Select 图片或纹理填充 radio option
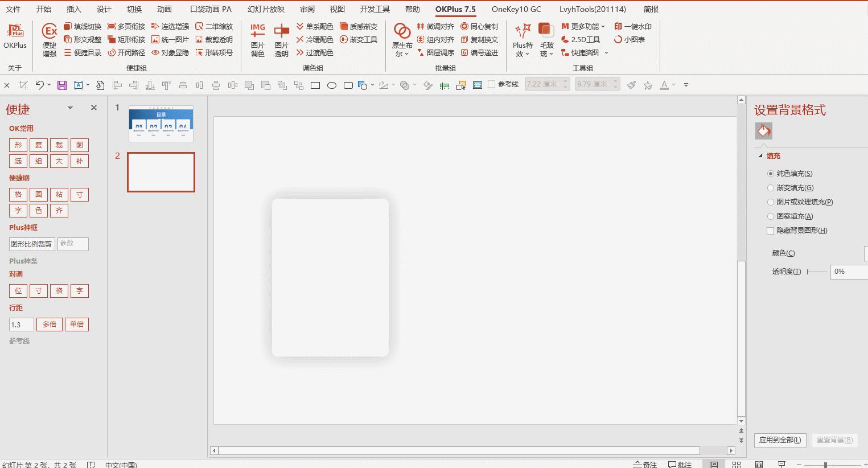This screenshot has height=468, width=868. point(771,202)
